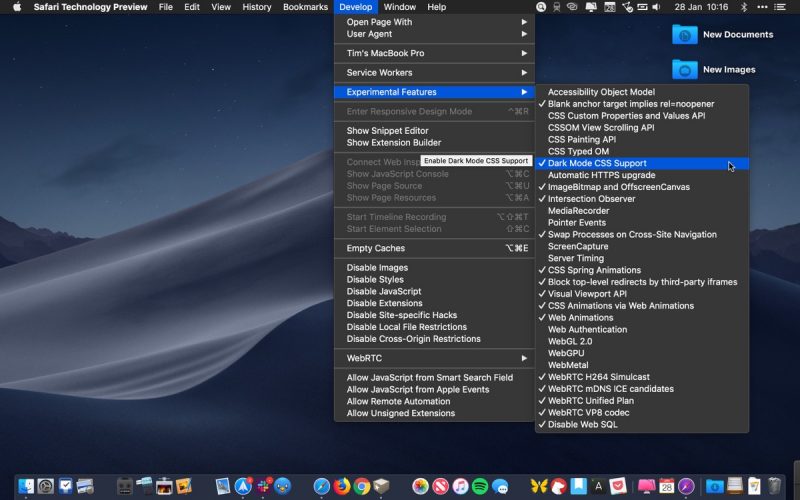Open Finder from the dock
This screenshot has height=500, width=800.
pos(25,486)
